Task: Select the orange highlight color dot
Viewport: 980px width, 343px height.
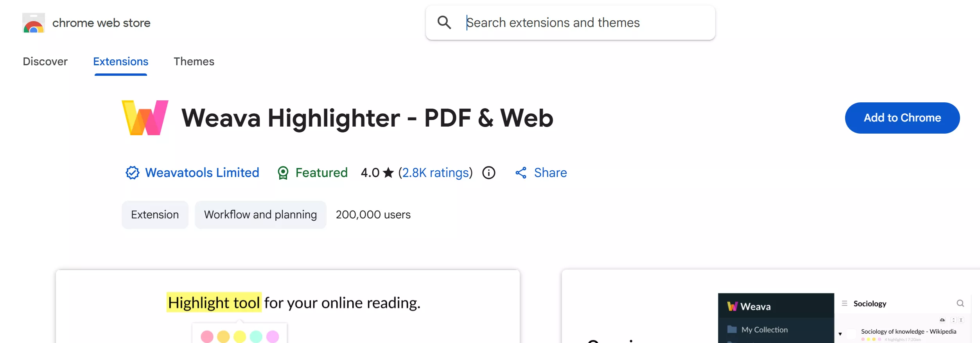Action: tap(223, 336)
